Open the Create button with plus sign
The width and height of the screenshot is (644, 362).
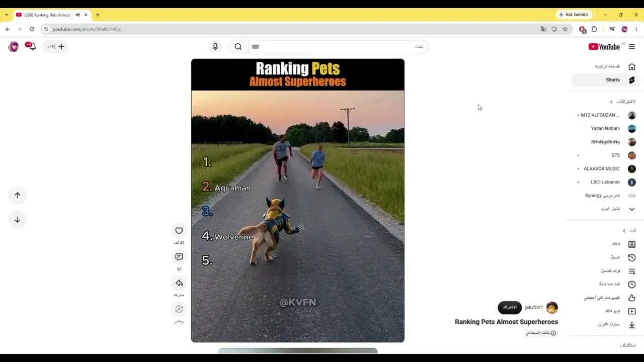tap(56, 47)
